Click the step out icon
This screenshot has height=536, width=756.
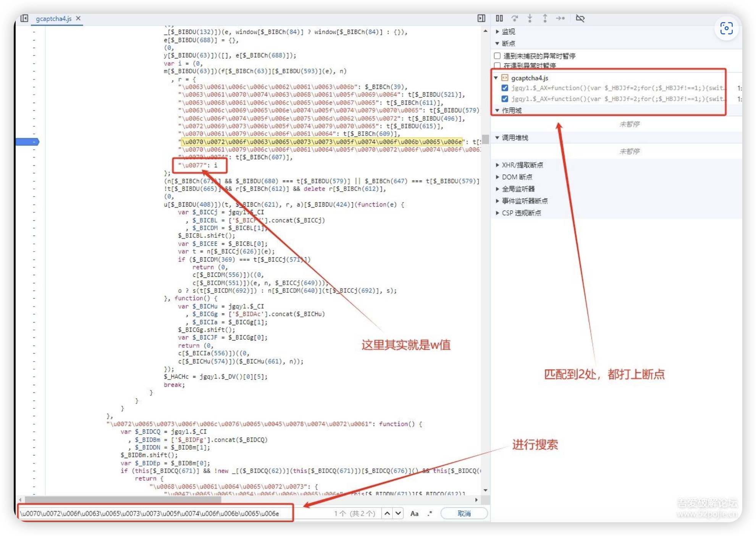545,18
